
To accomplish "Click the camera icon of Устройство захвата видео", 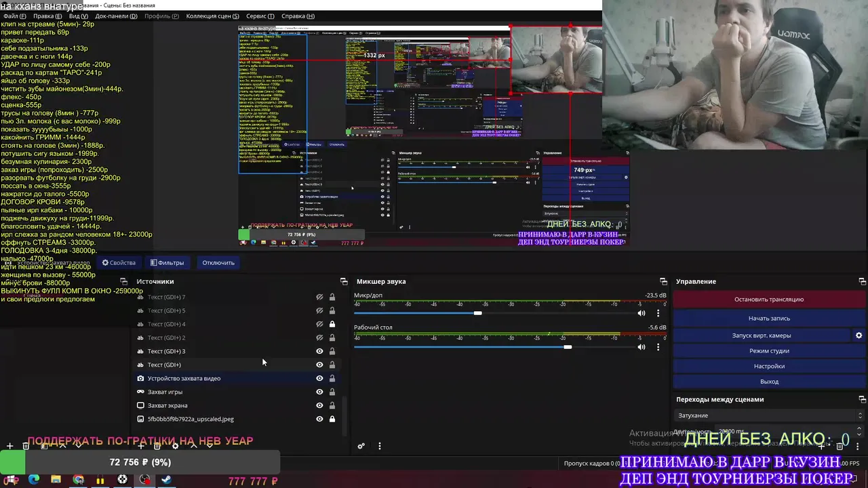I will pos(140,378).
